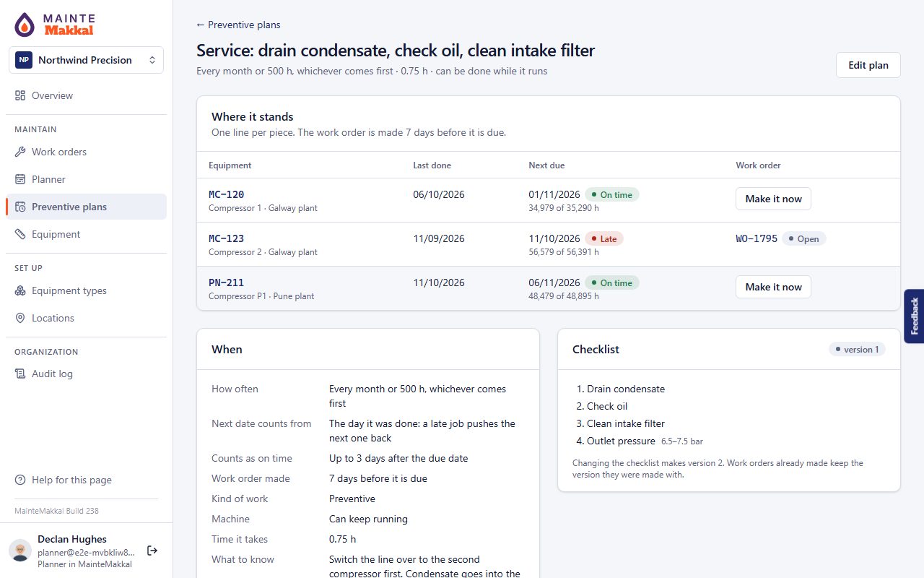Open equipment PN-211
The width and height of the screenshot is (924, 578).
tap(227, 282)
